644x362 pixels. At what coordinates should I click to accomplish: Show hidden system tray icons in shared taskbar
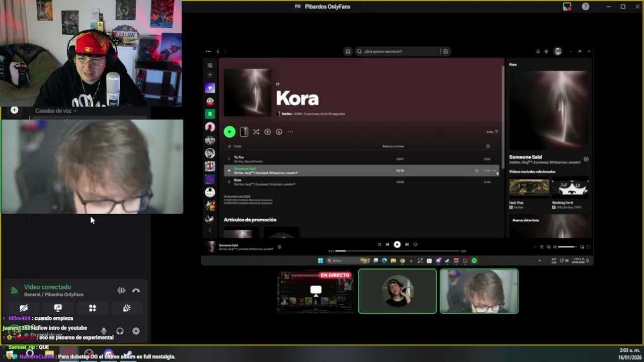tap(539, 260)
